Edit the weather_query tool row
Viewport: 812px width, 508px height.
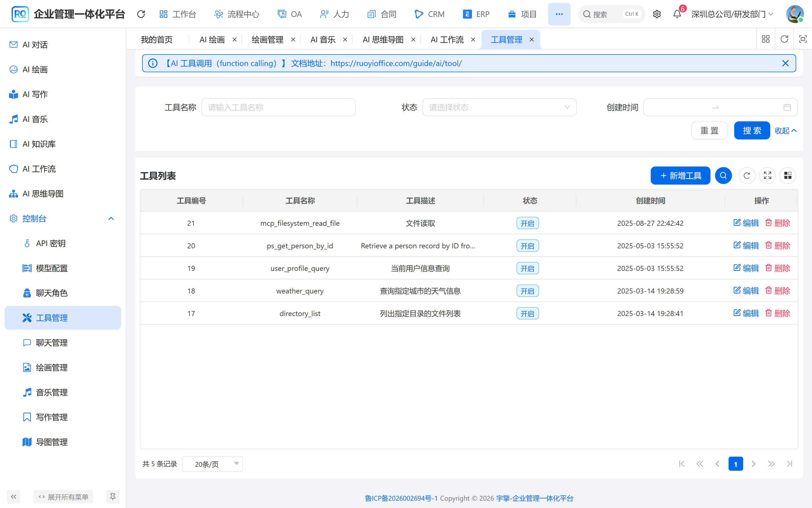click(746, 291)
